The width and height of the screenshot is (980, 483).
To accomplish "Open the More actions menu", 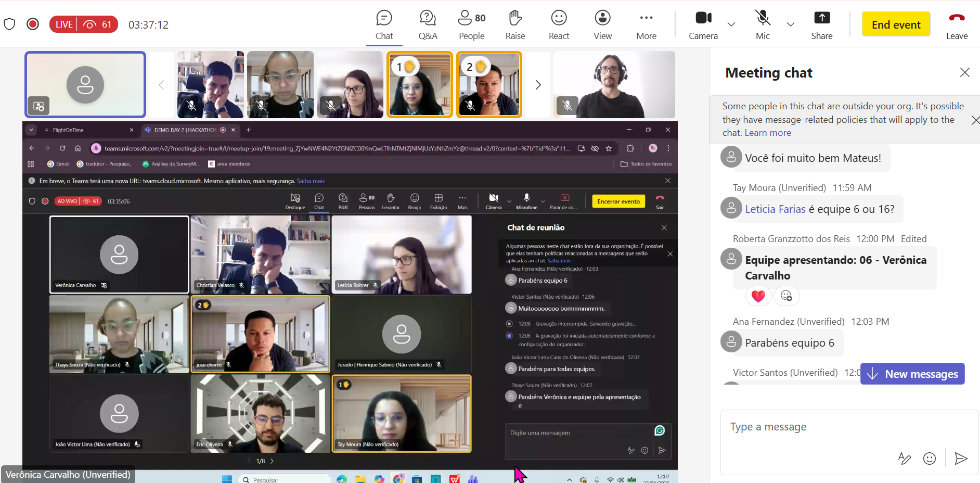I will pos(646,24).
